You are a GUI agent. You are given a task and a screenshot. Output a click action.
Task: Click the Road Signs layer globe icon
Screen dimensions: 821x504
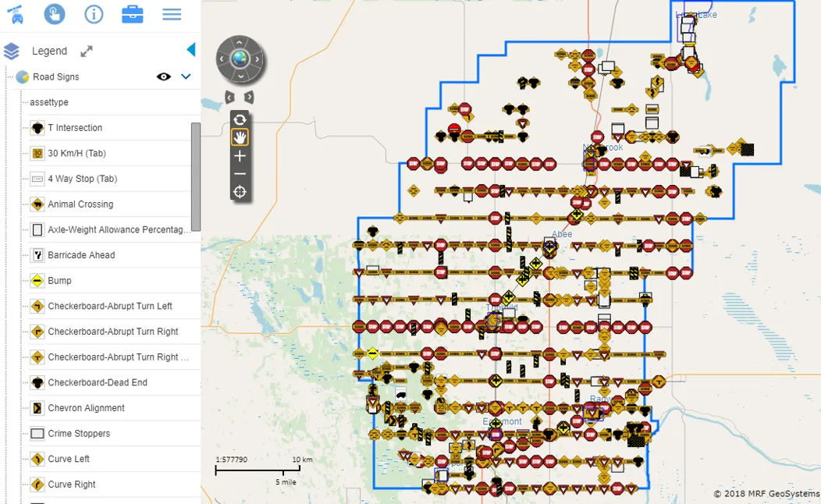pos(22,77)
